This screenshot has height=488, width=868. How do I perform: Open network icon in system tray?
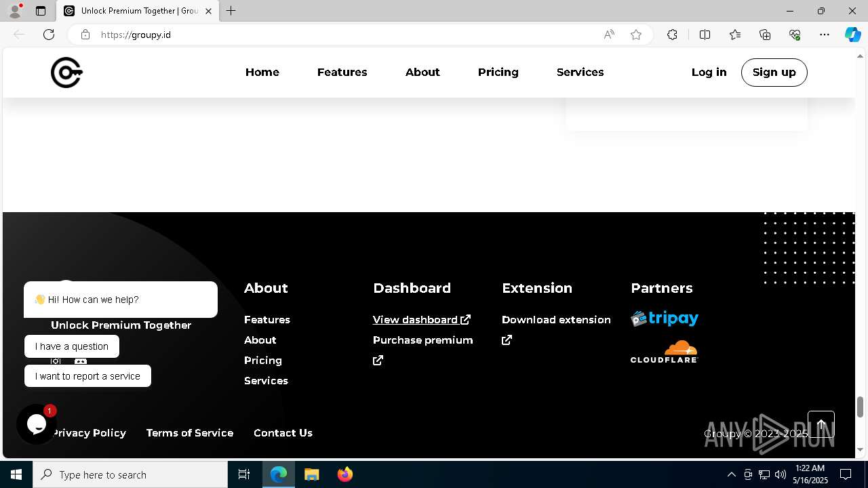click(x=764, y=474)
